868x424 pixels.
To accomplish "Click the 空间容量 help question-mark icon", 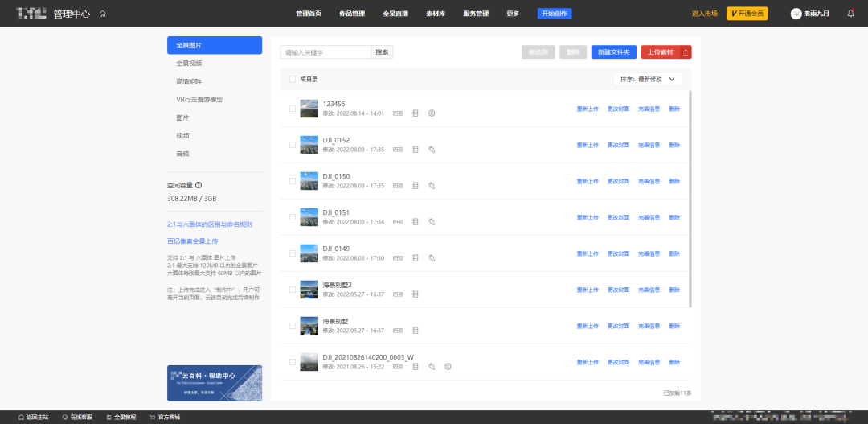I will 199,185.
